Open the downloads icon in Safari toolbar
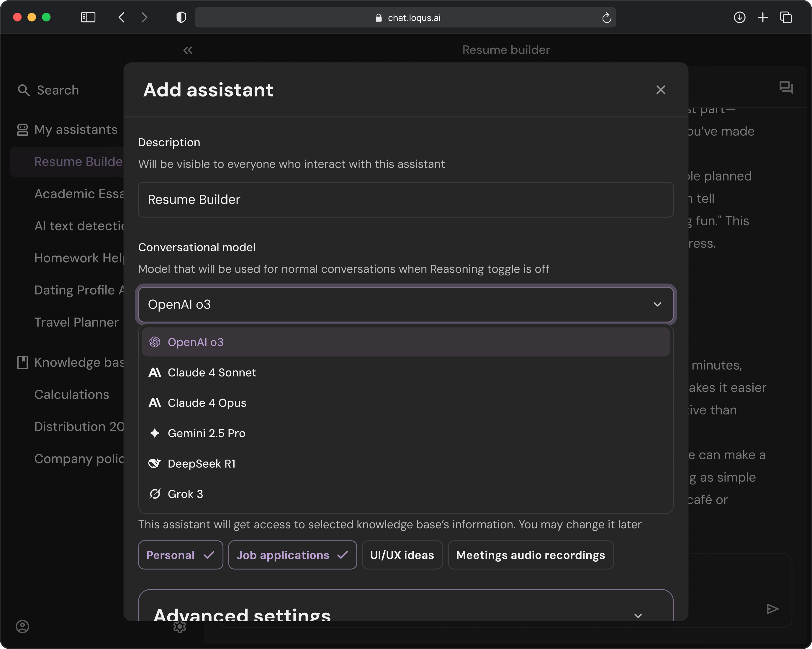This screenshot has height=649, width=812. tap(739, 17)
